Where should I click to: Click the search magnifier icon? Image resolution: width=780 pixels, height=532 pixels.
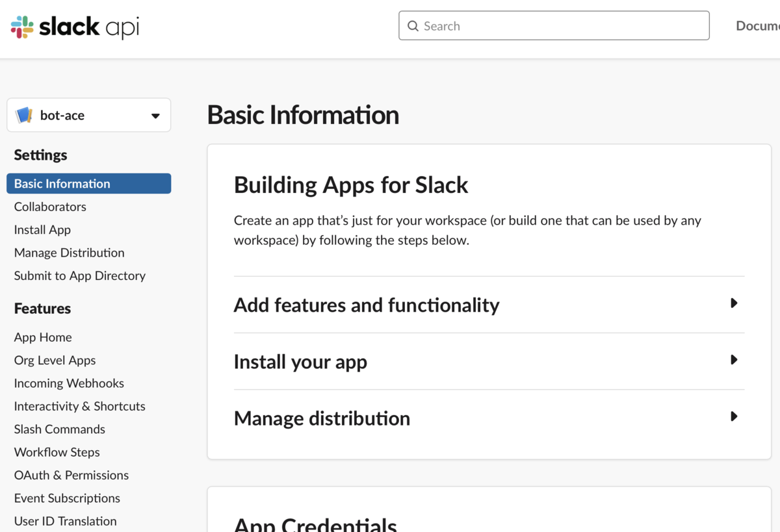pos(413,26)
